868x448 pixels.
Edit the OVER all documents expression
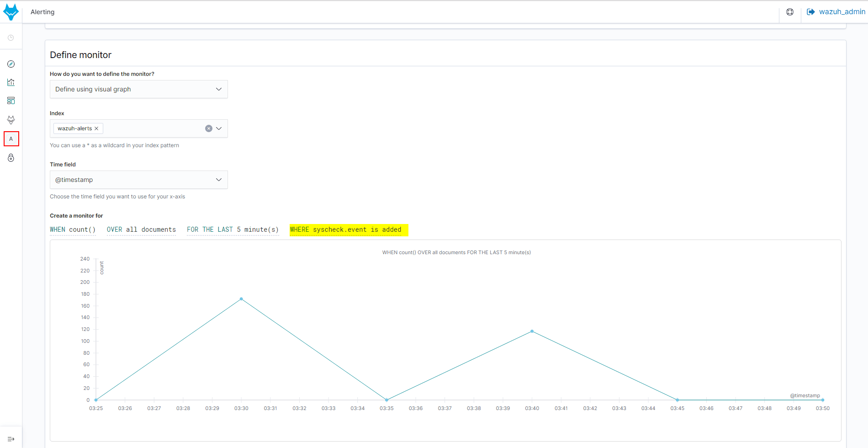(x=141, y=229)
